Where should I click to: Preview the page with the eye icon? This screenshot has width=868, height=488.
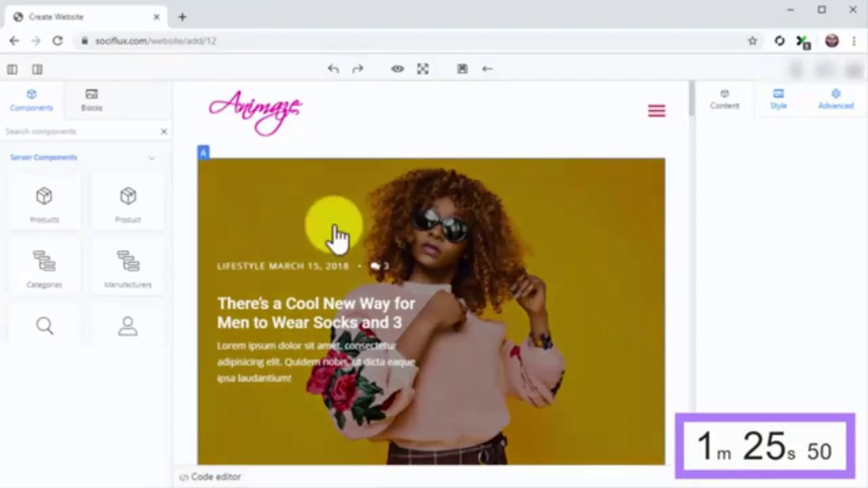tap(397, 68)
